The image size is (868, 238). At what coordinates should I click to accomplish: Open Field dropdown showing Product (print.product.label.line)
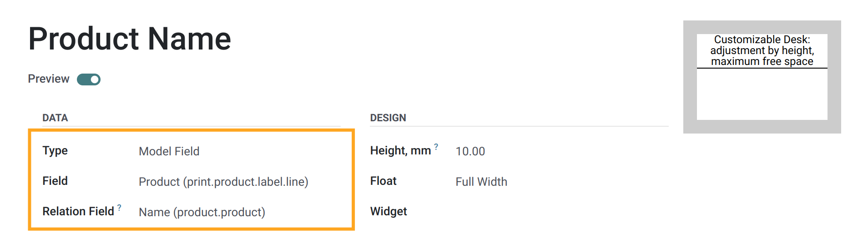[223, 182]
